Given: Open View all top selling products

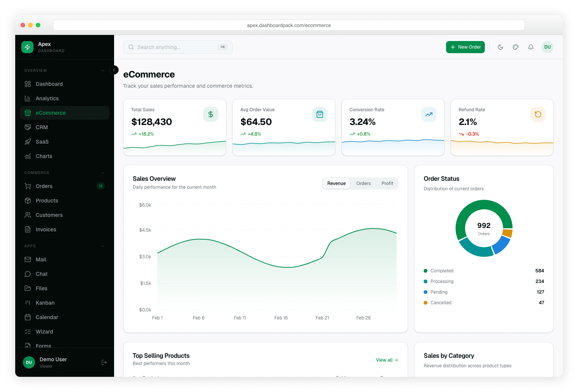Looking at the screenshot, I should 386,360.
